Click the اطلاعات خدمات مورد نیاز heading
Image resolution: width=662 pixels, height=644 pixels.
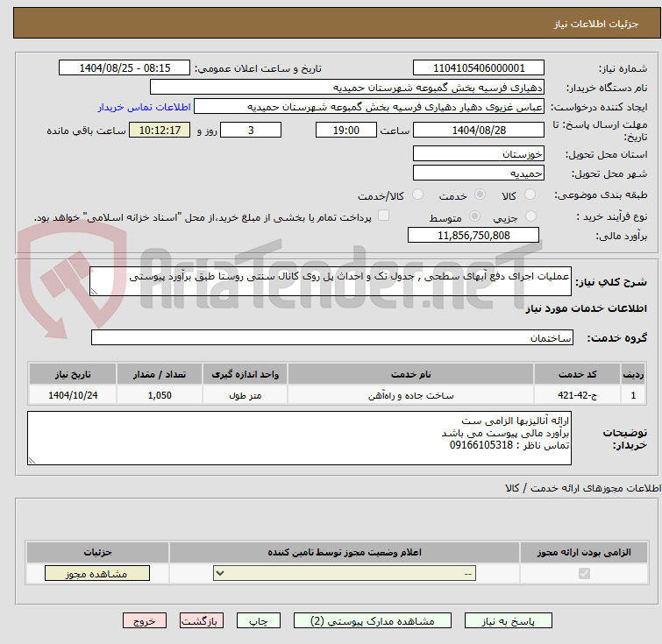click(586, 308)
